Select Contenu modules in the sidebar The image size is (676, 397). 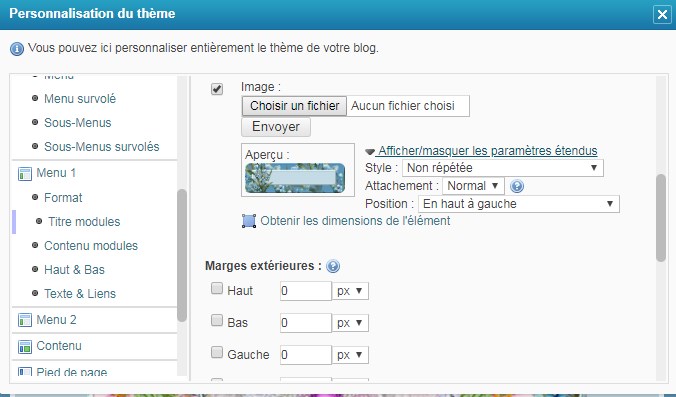point(91,246)
